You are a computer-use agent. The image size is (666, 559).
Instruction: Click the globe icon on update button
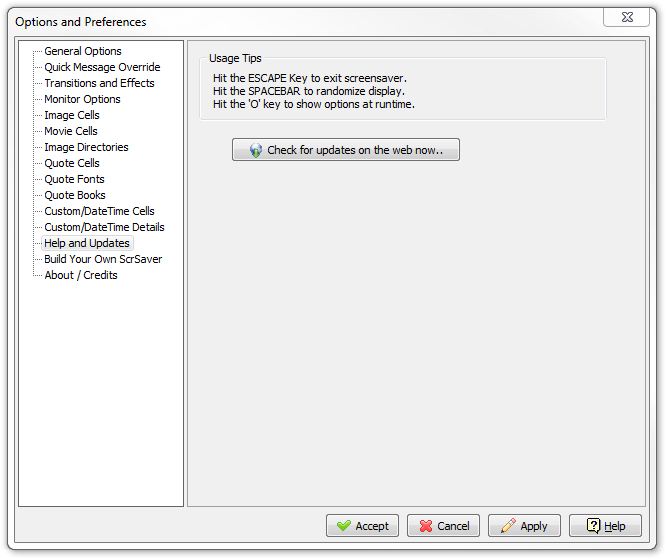click(x=256, y=150)
